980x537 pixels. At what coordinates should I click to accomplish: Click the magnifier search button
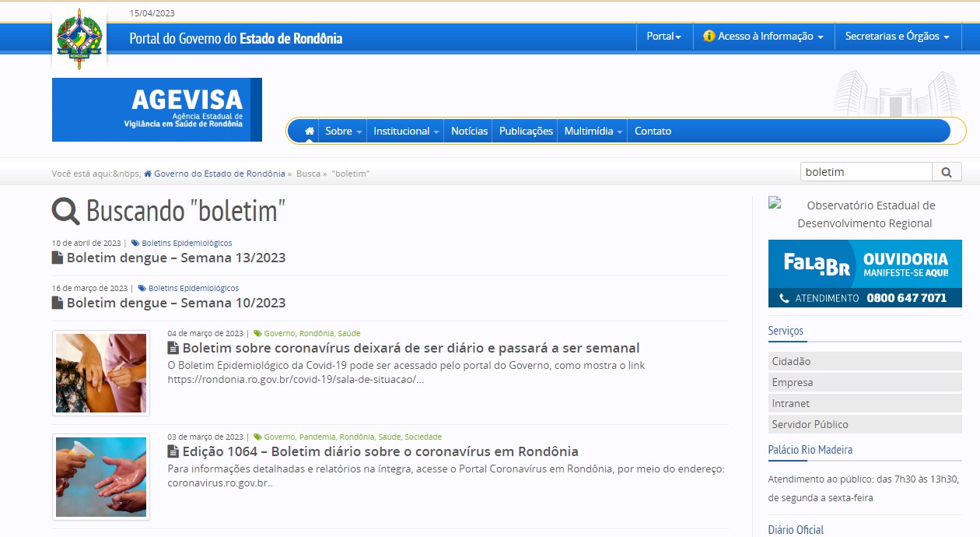click(947, 172)
